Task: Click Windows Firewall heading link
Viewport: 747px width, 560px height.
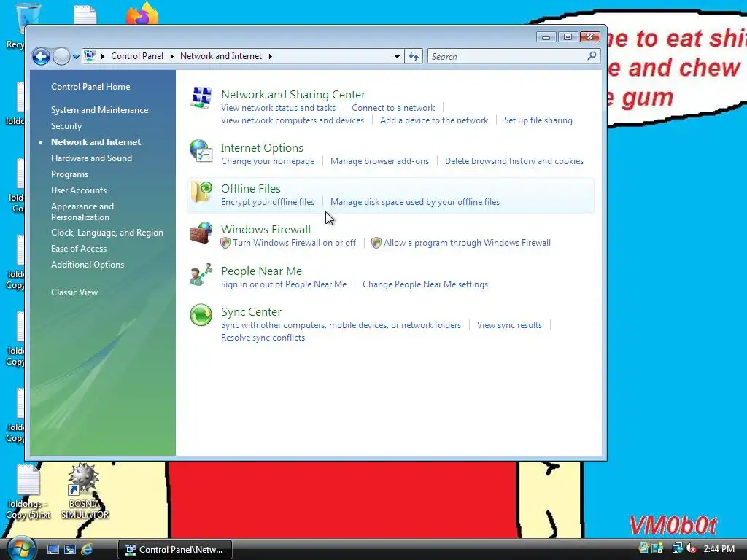Action: click(x=266, y=230)
